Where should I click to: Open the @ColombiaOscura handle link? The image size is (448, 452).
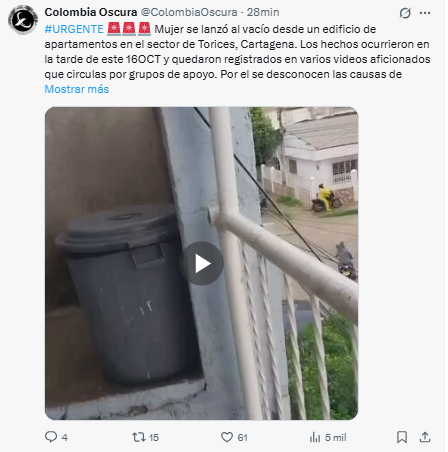pyautogui.click(x=189, y=12)
